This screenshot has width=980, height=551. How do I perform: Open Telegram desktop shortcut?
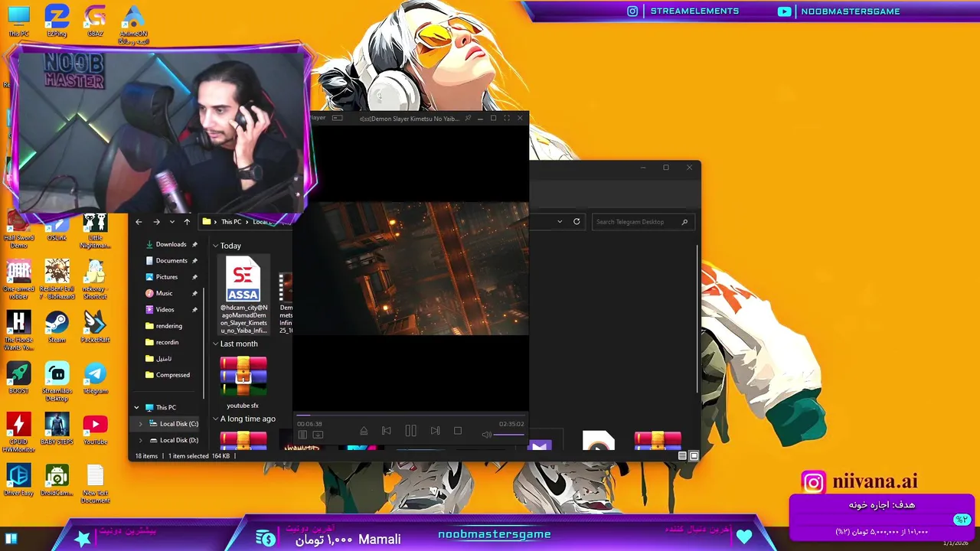[95, 379]
